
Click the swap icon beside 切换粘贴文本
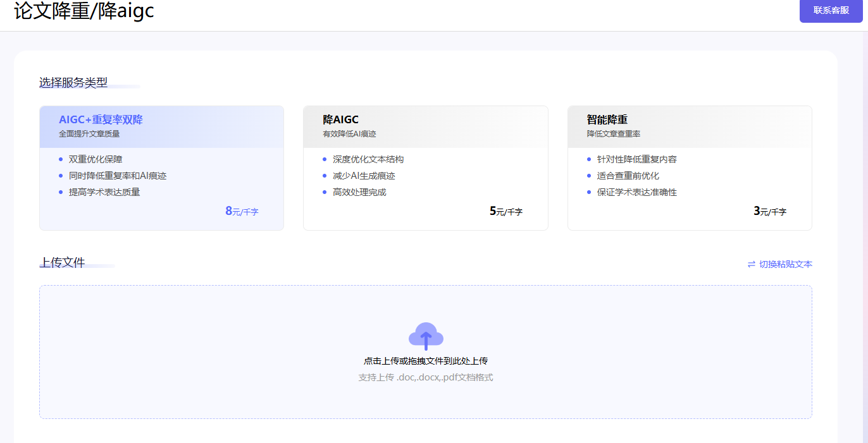click(x=751, y=264)
